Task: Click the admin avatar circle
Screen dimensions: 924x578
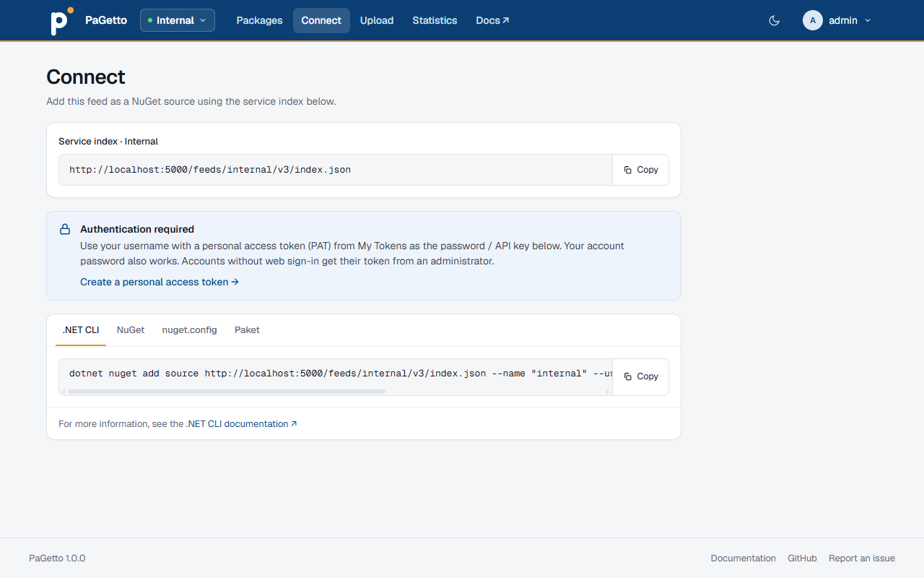Action: click(x=813, y=20)
